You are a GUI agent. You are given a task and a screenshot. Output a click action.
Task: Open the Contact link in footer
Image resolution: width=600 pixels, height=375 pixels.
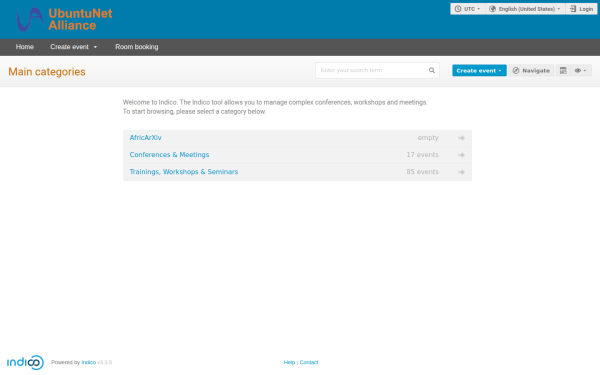point(309,362)
